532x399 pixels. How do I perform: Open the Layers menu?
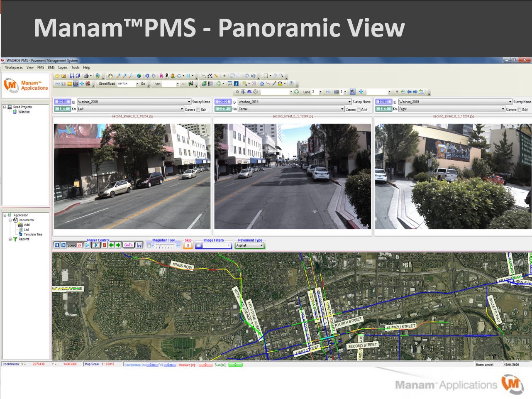click(x=63, y=67)
